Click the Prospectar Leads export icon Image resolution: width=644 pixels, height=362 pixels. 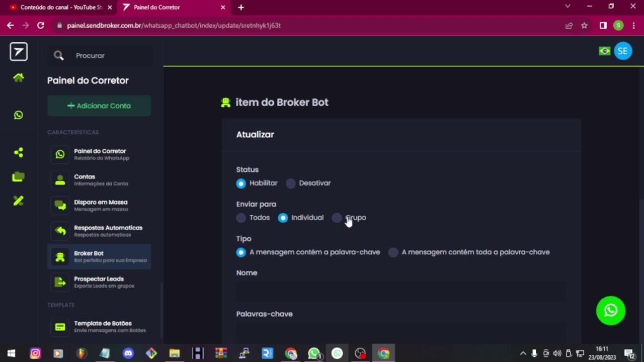click(60, 282)
